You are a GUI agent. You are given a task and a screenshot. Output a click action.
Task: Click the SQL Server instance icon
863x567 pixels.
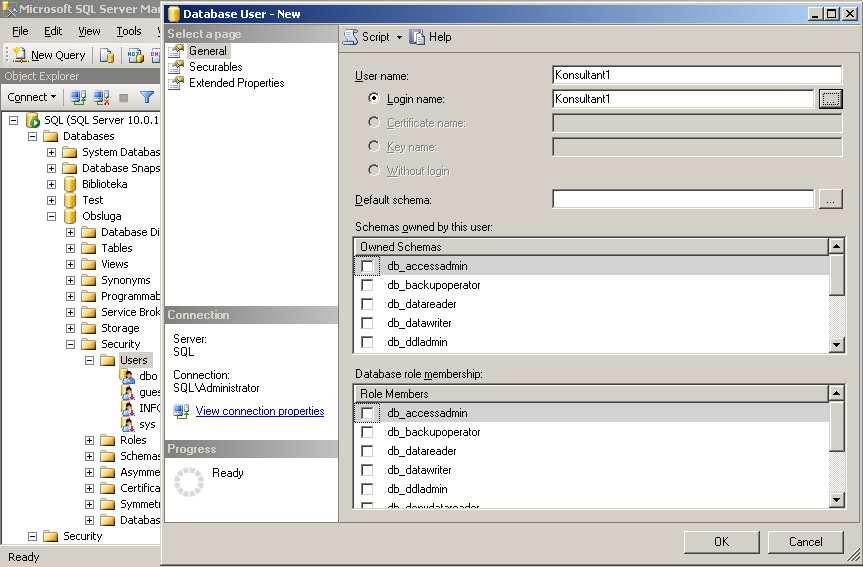coord(32,120)
